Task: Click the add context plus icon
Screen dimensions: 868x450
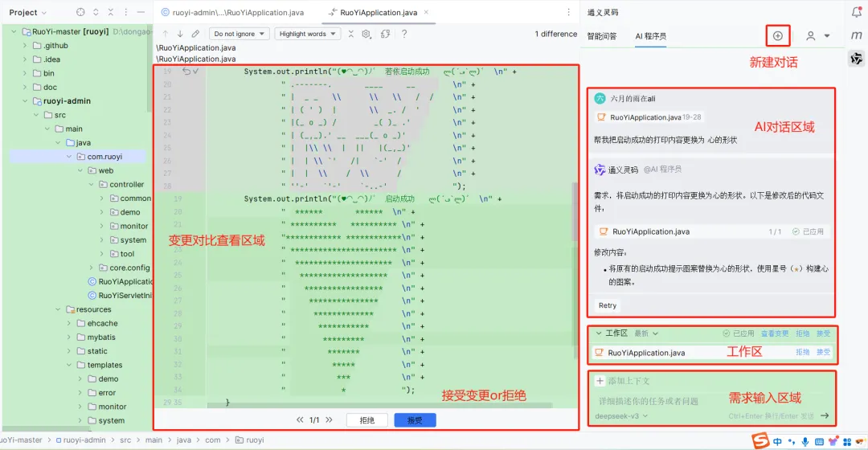Action: tap(600, 381)
